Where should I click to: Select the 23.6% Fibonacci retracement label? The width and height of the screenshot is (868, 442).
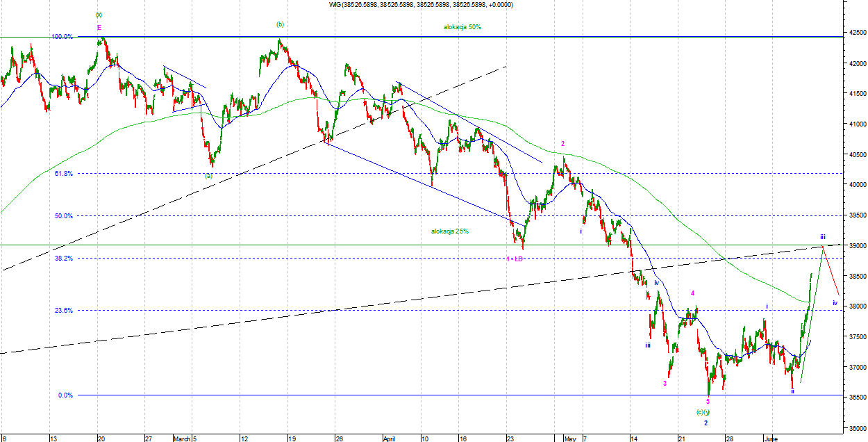pos(63,311)
